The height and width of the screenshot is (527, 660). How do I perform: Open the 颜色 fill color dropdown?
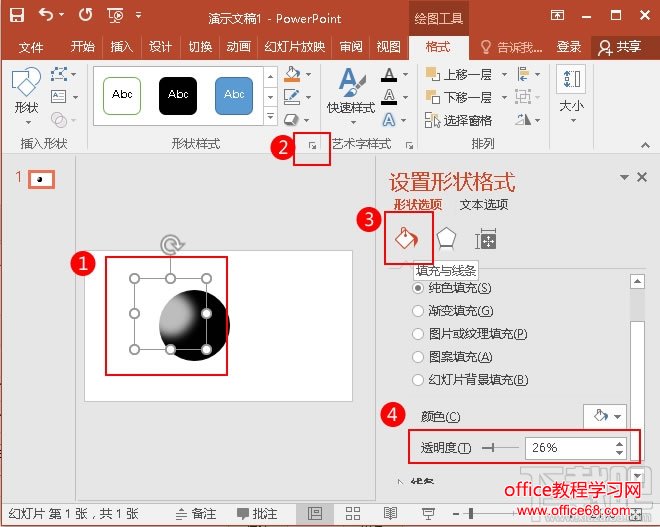(x=605, y=416)
